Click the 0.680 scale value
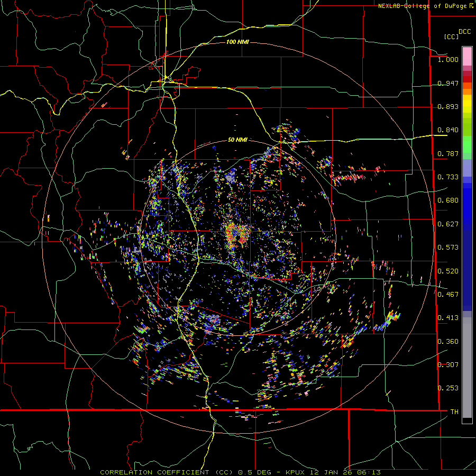This screenshot has width=476, height=476. click(448, 200)
